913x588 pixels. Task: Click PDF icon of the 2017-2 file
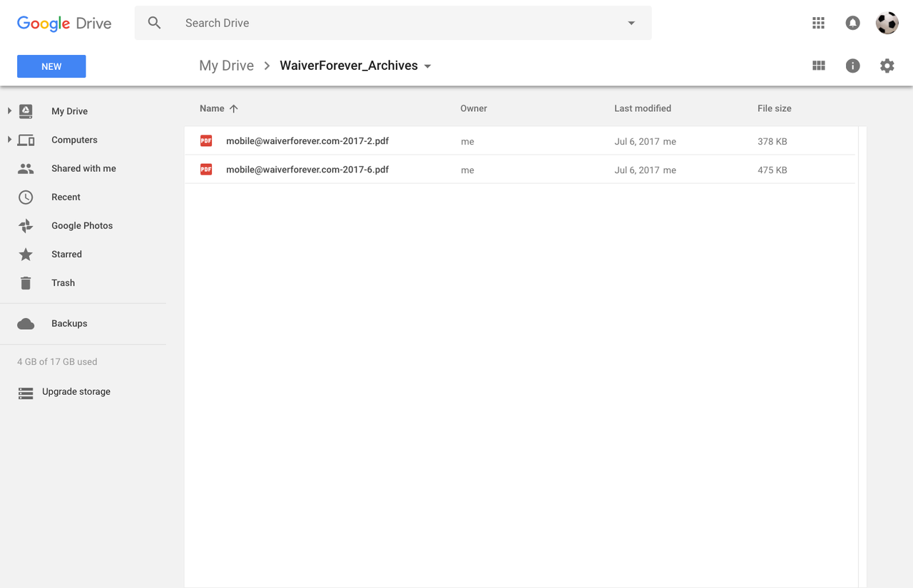(206, 141)
